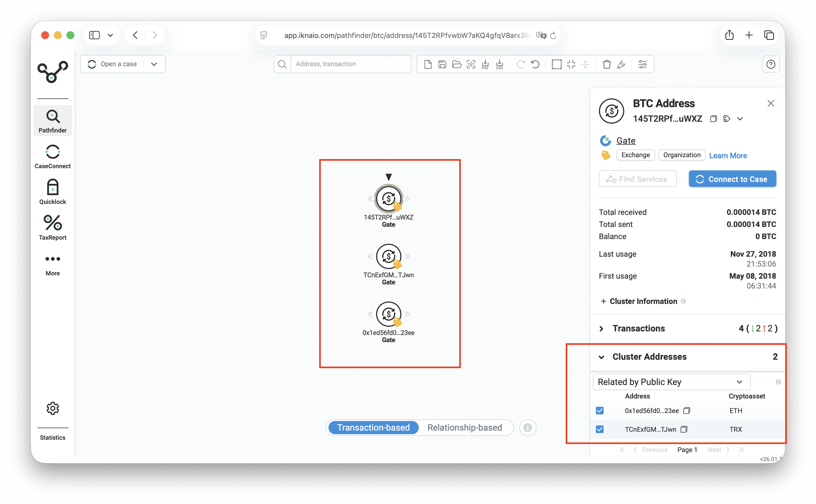Viewport: 816px width, 504px height.
Task: Uncheck the 0x1ed56fd0...23ee ETH address
Action: coord(599,410)
